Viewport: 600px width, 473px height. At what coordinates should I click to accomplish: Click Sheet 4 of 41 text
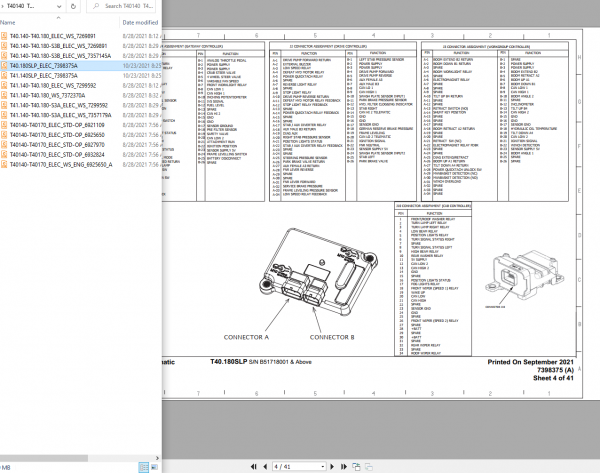point(553,378)
